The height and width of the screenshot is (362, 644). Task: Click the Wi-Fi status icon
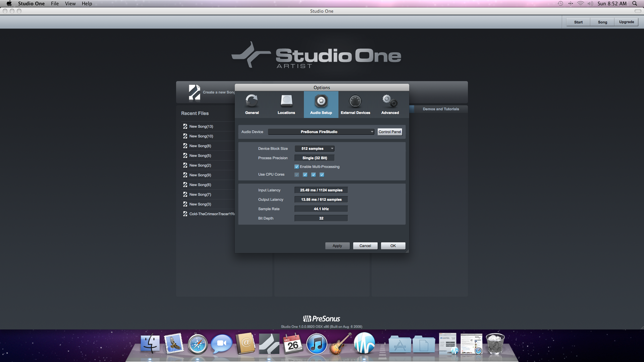point(580,3)
